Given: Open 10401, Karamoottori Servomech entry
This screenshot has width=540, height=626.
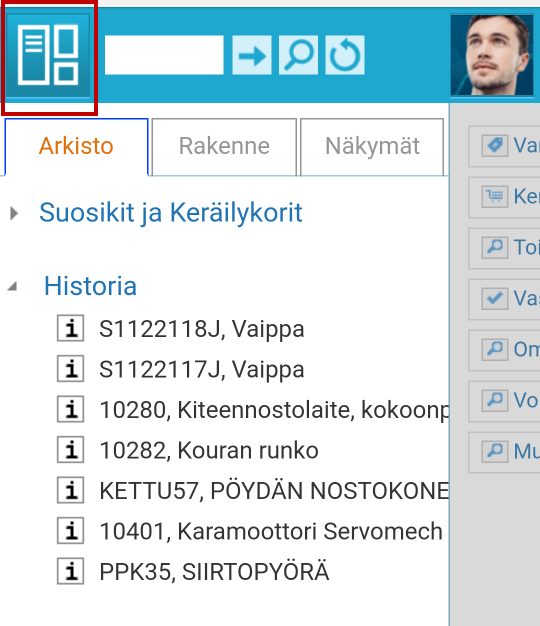Looking at the screenshot, I should pyautogui.click(x=271, y=532).
